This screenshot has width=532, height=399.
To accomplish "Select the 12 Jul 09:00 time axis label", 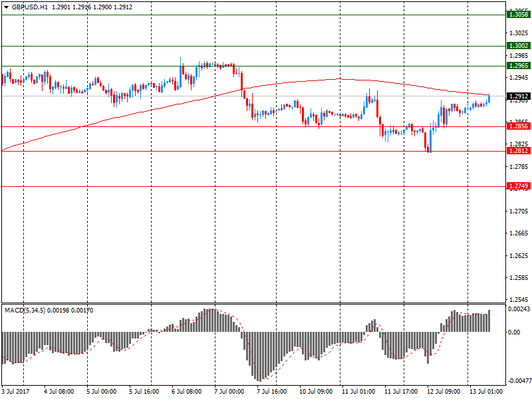I will pyautogui.click(x=444, y=392).
